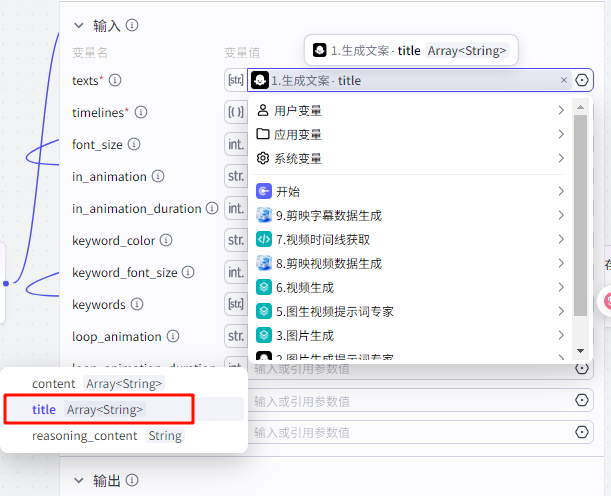Click the dropdown list scrollbar down arrow
Screen dimensions: 611x496
click(579, 352)
